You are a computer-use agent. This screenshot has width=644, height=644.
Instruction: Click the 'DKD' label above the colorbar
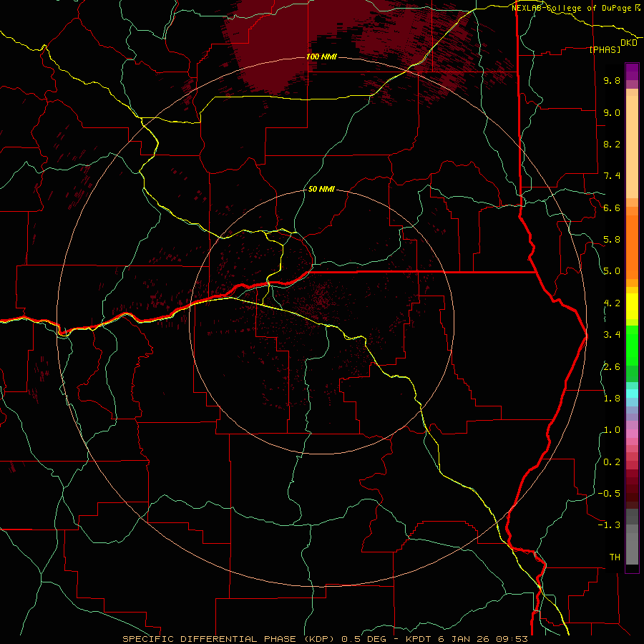(629, 43)
